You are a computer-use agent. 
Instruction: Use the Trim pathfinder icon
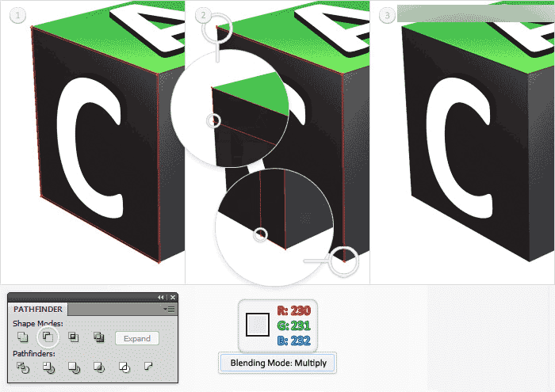click(48, 367)
